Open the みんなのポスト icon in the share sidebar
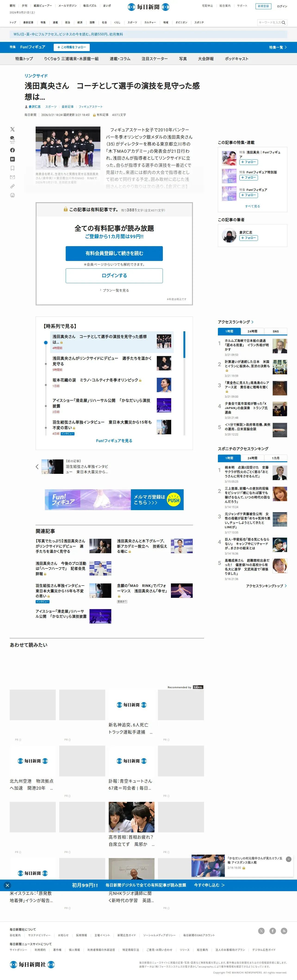 pos(12,139)
